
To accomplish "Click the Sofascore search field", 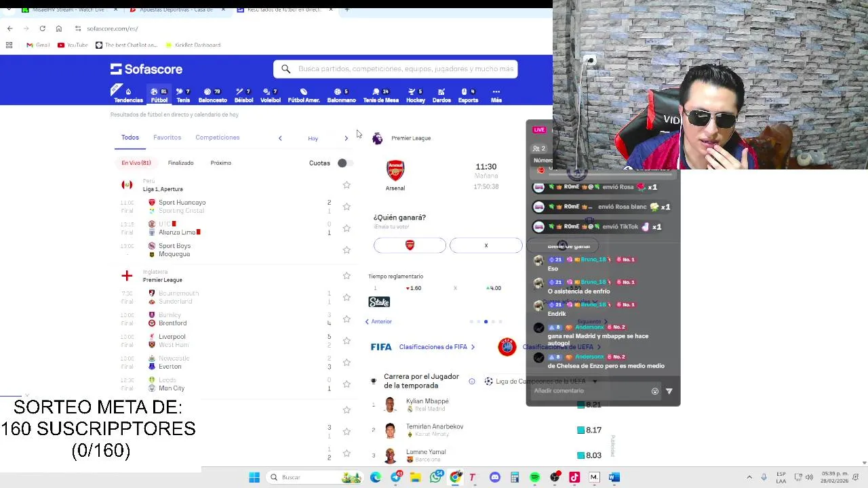I will click(x=395, y=69).
